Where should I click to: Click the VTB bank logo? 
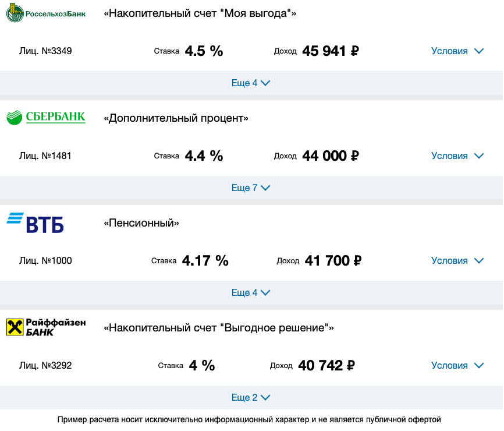click(35, 223)
